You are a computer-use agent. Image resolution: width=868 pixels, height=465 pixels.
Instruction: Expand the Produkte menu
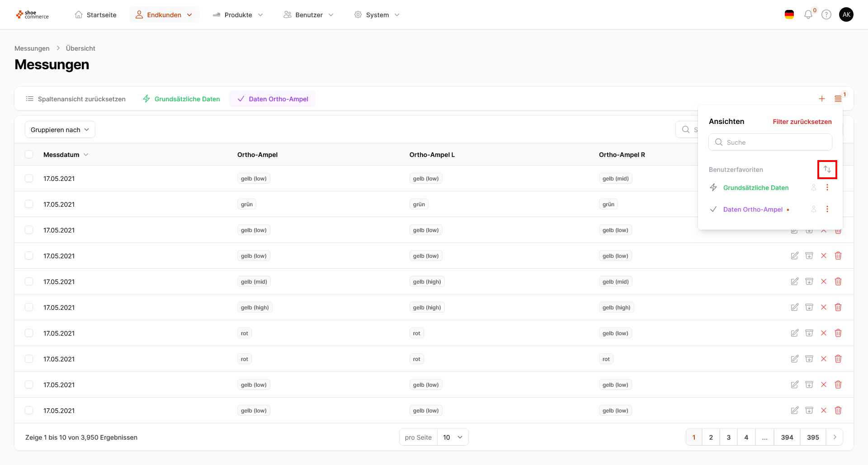pos(238,15)
